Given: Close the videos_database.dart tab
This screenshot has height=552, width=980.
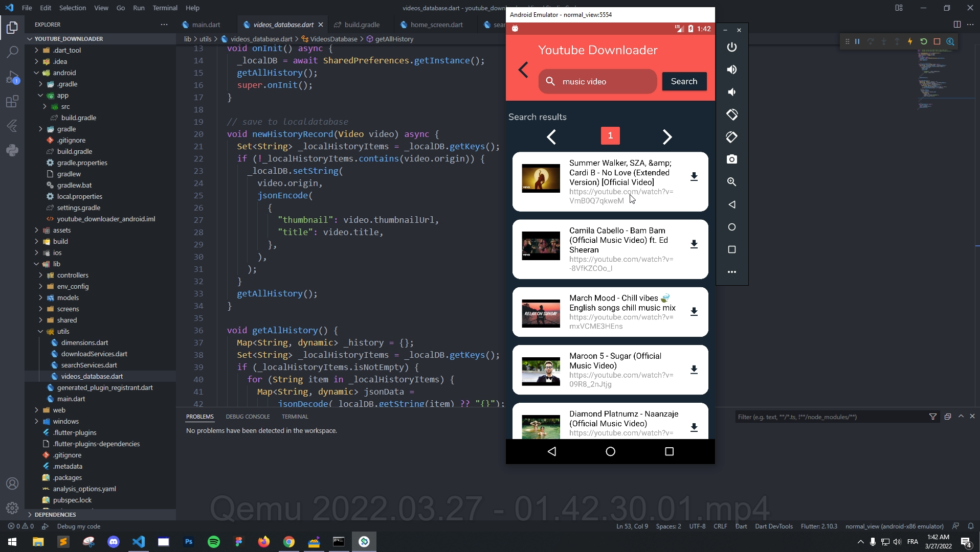Looking at the screenshot, I should pyautogui.click(x=321, y=25).
